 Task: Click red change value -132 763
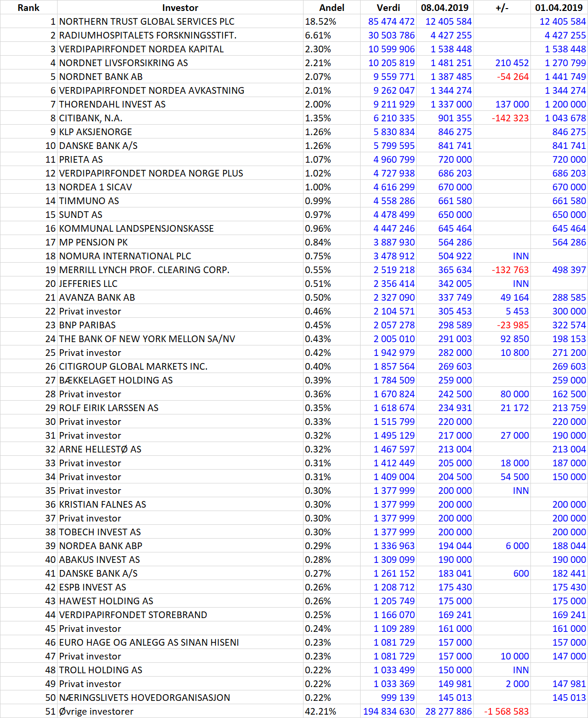(510, 270)
